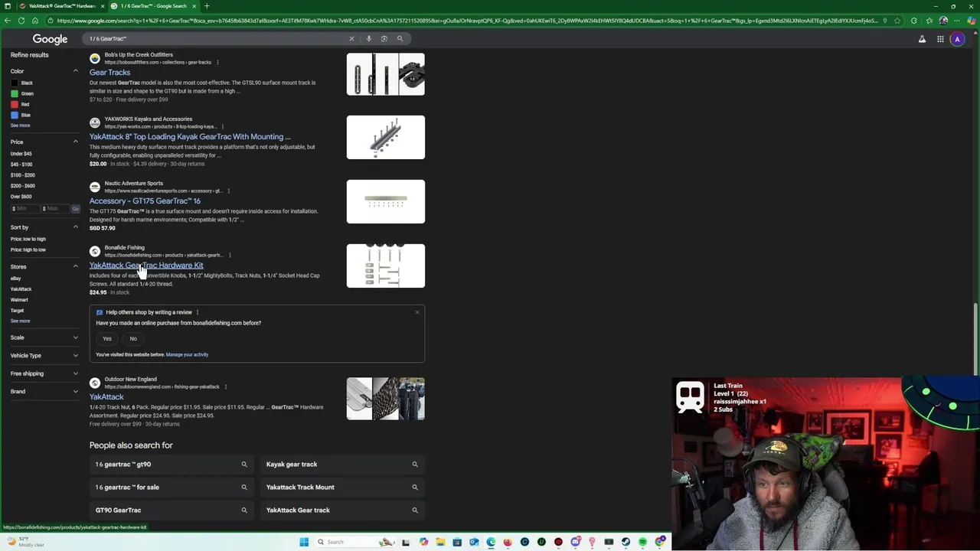The height and width of the screenshot is (551, 980).
Task: Select price range Under $45
Action: 21,154
